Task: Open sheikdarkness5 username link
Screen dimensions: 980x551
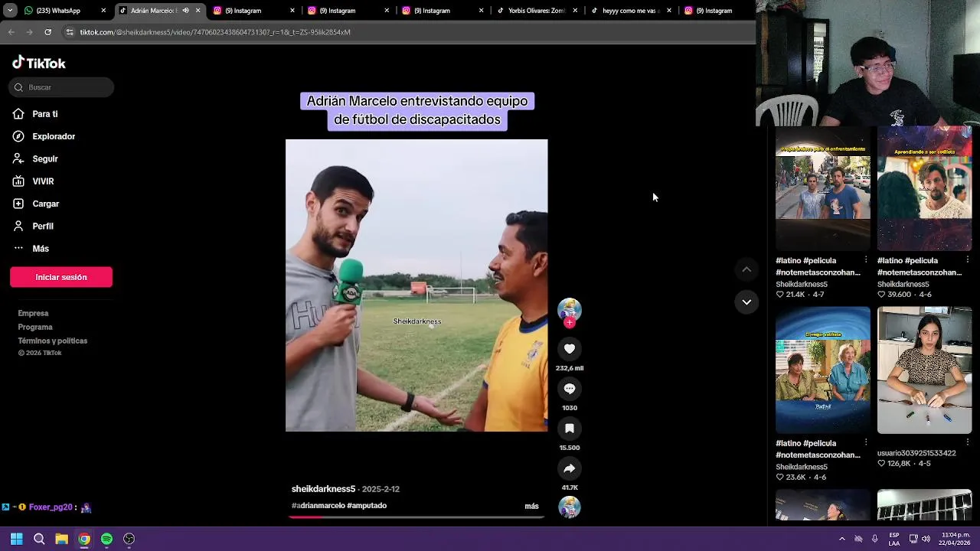Action: point(323,489)
